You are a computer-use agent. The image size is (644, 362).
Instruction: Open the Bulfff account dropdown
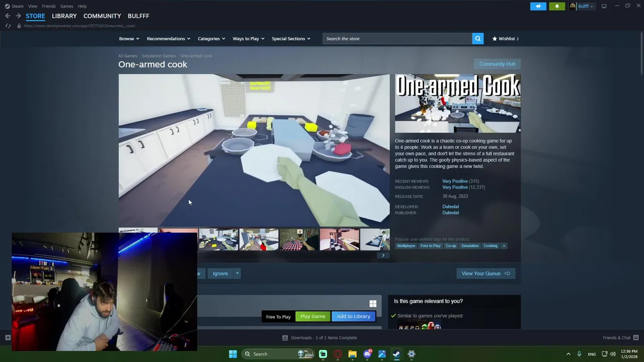582,6
